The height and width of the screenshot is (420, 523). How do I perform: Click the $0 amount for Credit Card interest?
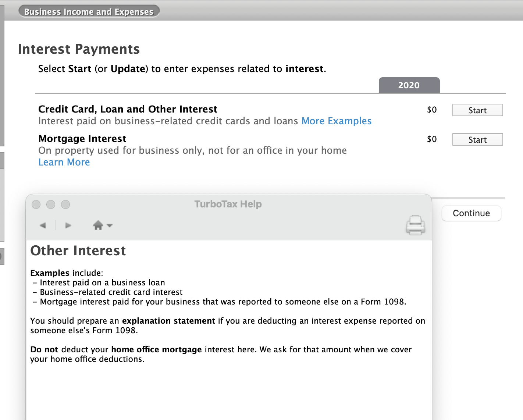432,110
